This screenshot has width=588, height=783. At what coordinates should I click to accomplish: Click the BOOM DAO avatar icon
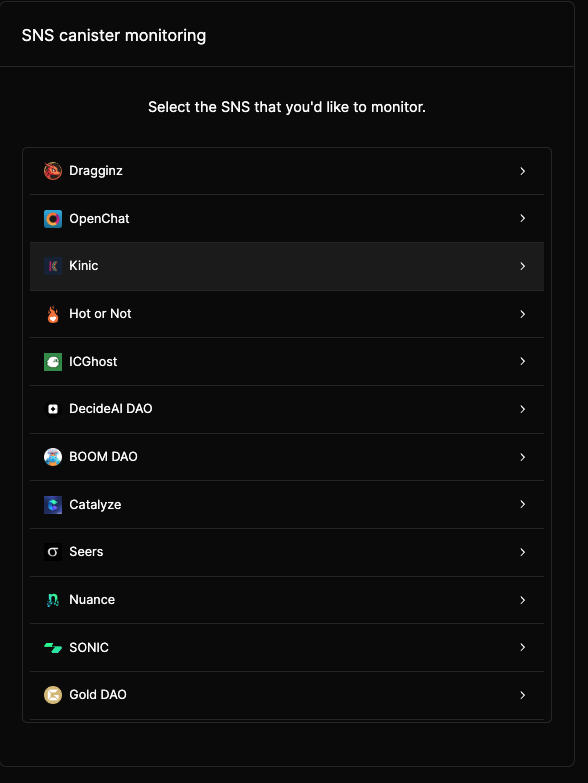coord(53,457)
